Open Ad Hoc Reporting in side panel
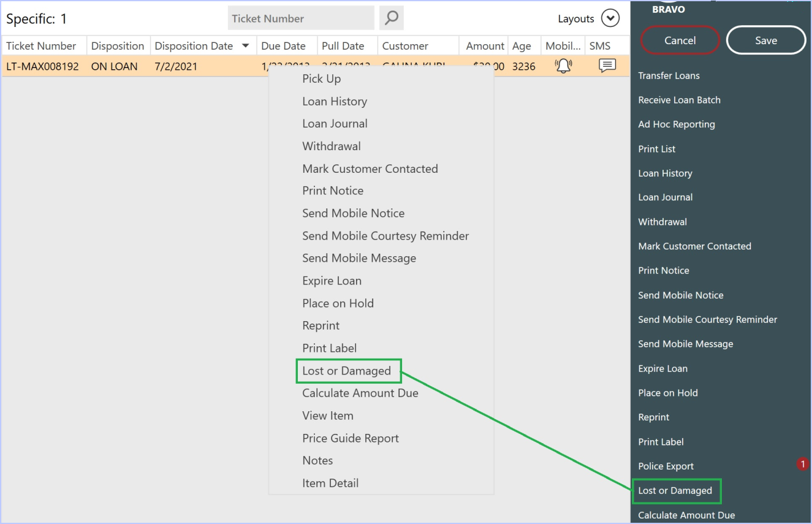 [x=677, y=124]
